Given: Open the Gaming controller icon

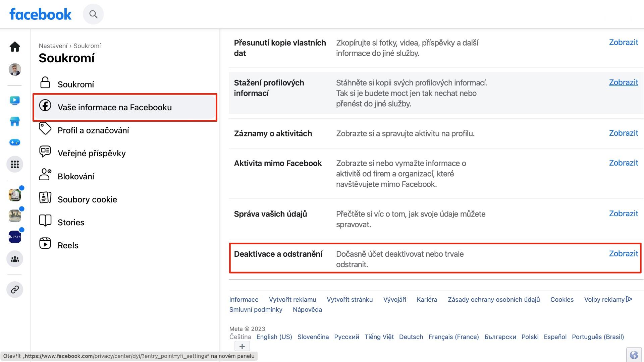Looking at the screenshot, I should [x=15, y=142].
